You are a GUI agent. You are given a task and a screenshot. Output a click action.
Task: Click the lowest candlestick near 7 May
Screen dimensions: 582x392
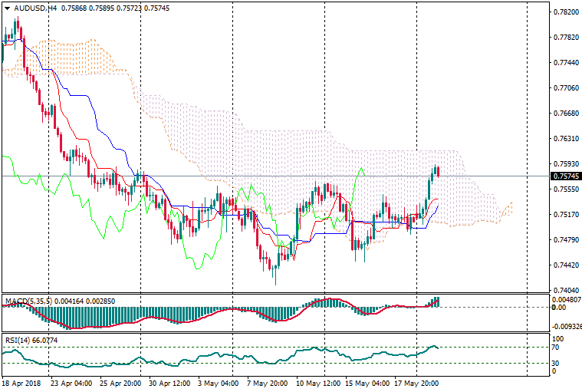click(x=275, y=272)
